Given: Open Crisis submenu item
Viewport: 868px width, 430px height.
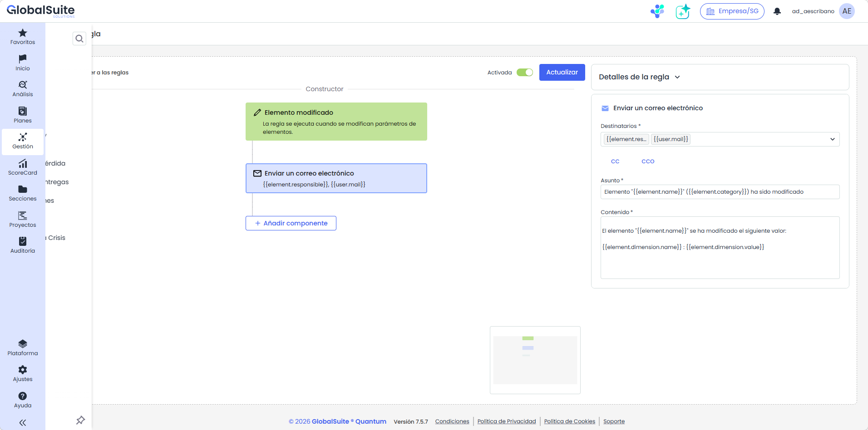Looking at the screenshot, I should pyautogui.click(x=56, y=238).
